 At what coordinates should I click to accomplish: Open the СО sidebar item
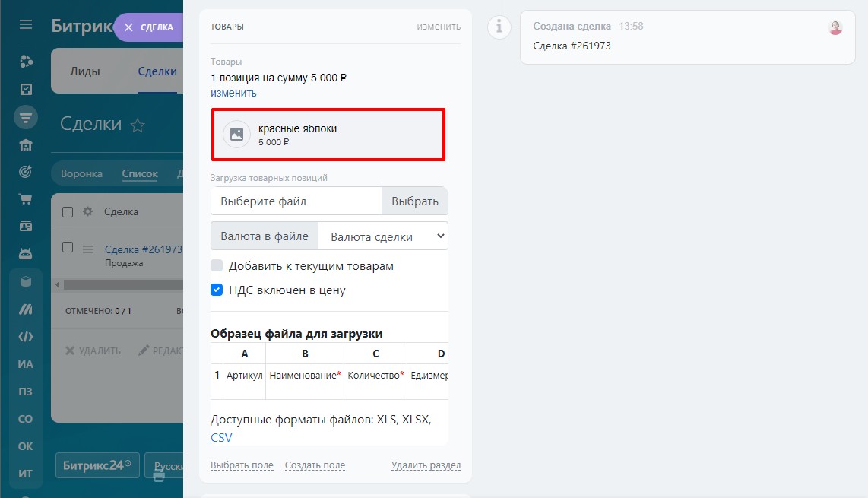tap(26, 419)
